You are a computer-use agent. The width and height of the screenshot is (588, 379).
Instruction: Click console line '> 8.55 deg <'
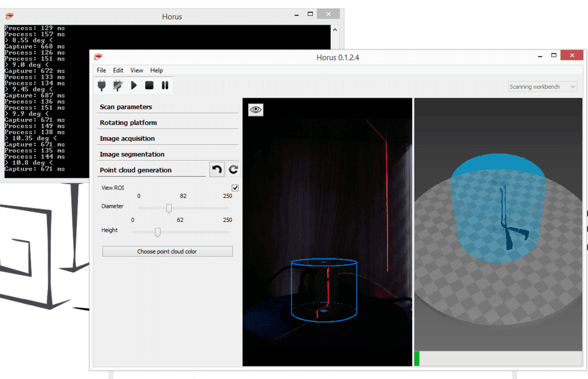[28, 40]
